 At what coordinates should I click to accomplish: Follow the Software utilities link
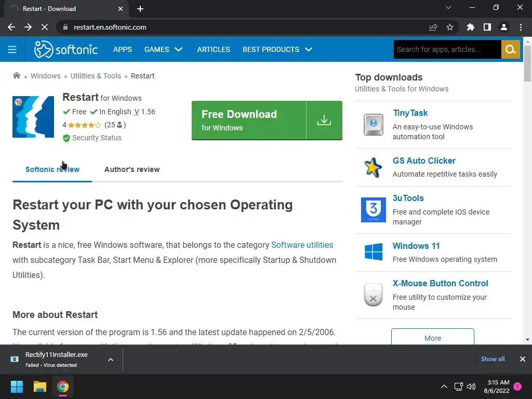click(x=302, y=245)
